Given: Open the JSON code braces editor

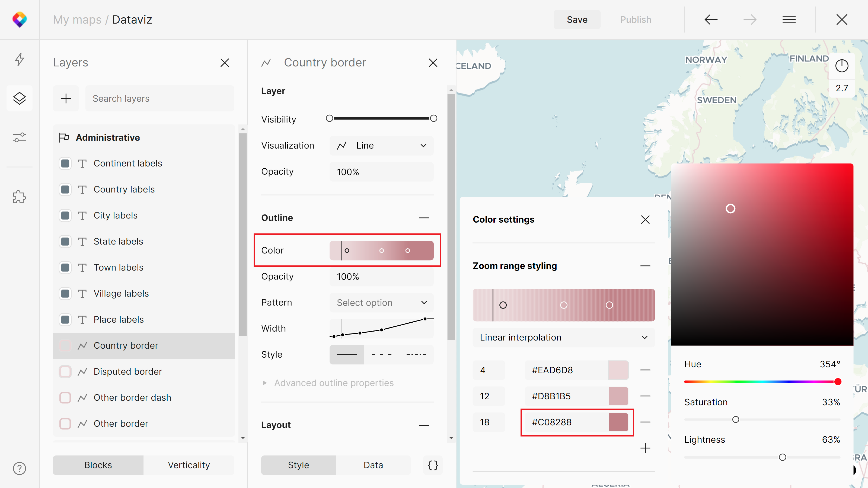Looking at the screenshot, I should pos(433,465).
